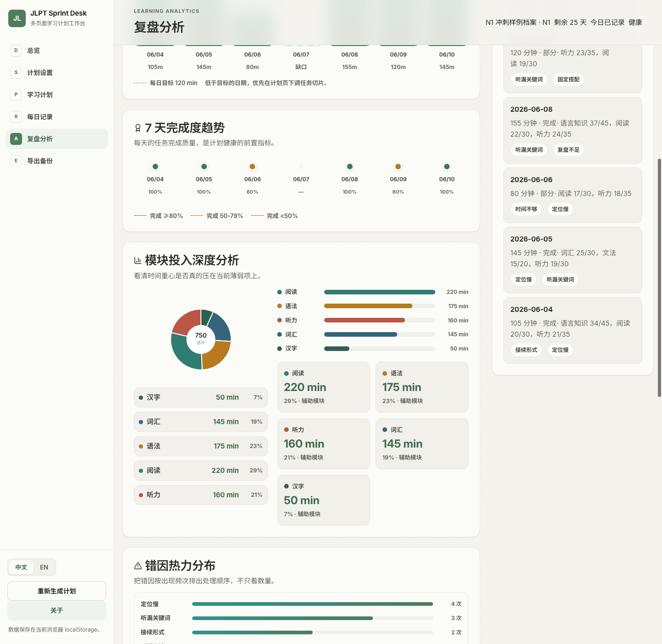Click the 复盘不足 tag on 2026-06-08
This screenshot has width=662, height=644.
coord(569,150)
